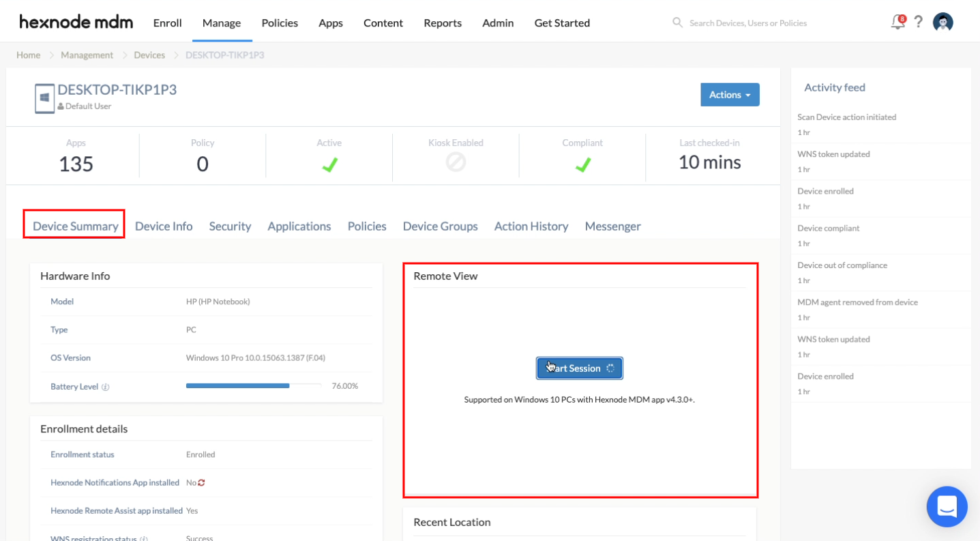Click the Enrollment details panel heading
Screen dimensions: 980x541
click(84, 428)
